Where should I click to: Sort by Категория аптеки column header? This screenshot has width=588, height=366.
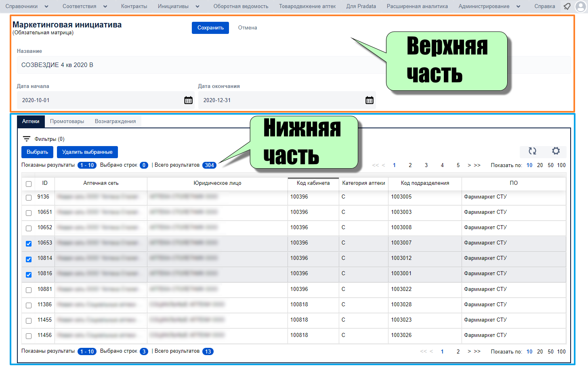(363, 183)
